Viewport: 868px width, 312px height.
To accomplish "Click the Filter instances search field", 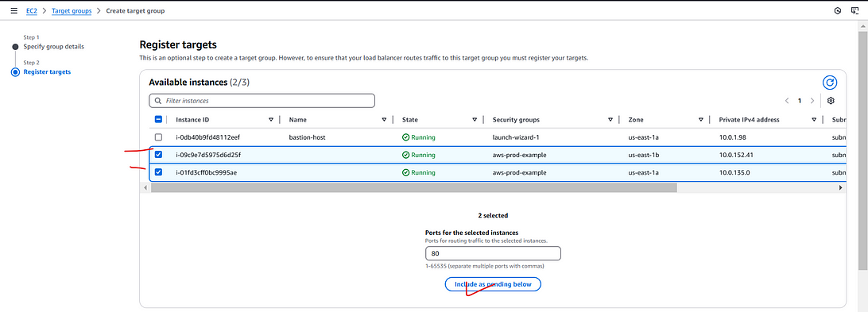I will pyautogui.click(x=262, y=101).
